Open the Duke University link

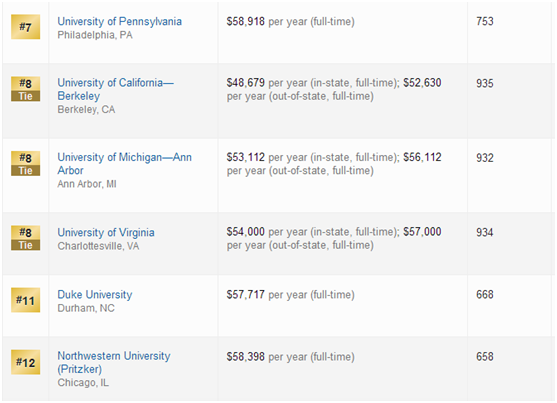(x=95, y=295)
